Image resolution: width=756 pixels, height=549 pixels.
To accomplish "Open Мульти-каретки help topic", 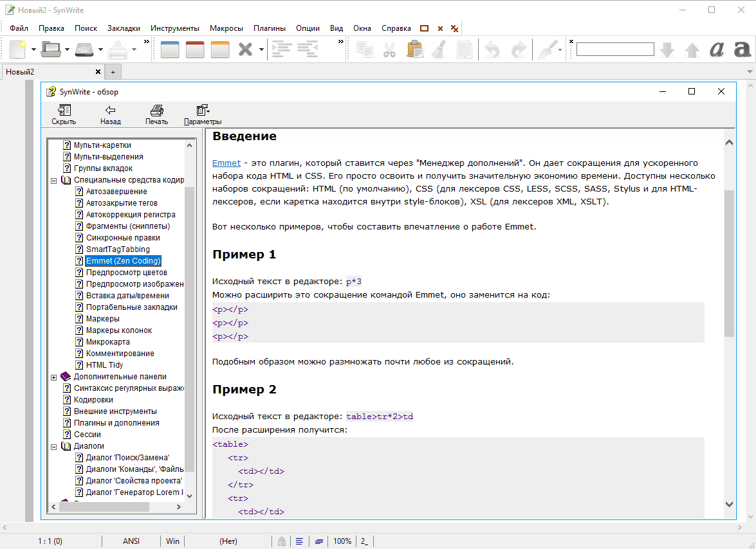I will (x=102, y=145).
